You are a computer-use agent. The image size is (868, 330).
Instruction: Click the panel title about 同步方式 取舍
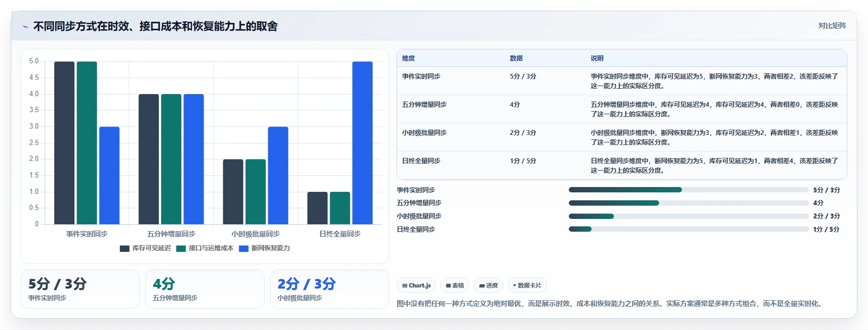pos(155,27)
